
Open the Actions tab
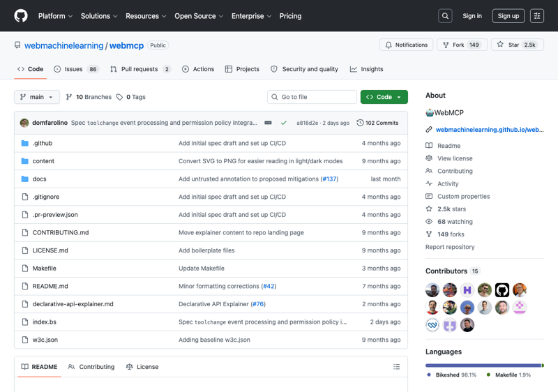pyautogui.click(x=198, y=69)
